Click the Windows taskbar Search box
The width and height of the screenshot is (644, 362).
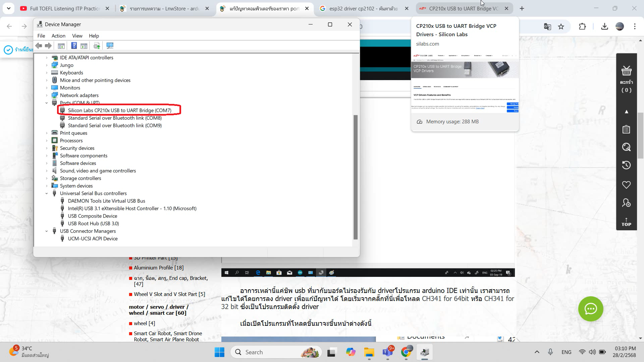point(276,352)
